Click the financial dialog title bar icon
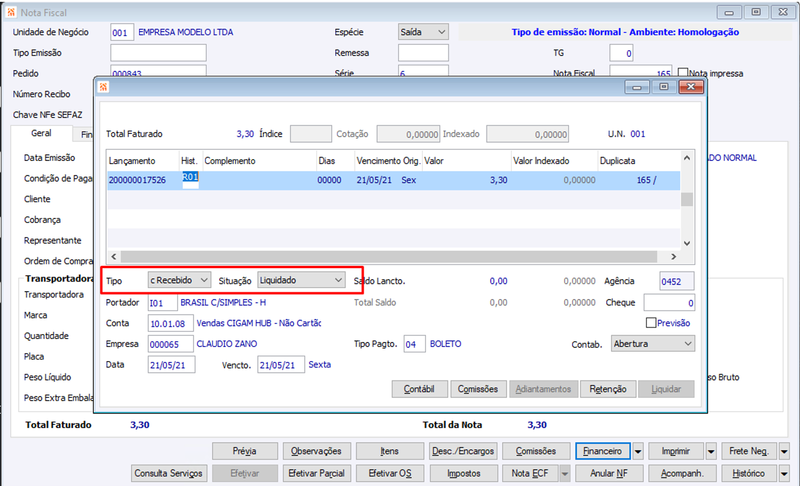Screen dimensions: 800x486 pyautogui.click(x=104, y=87)
